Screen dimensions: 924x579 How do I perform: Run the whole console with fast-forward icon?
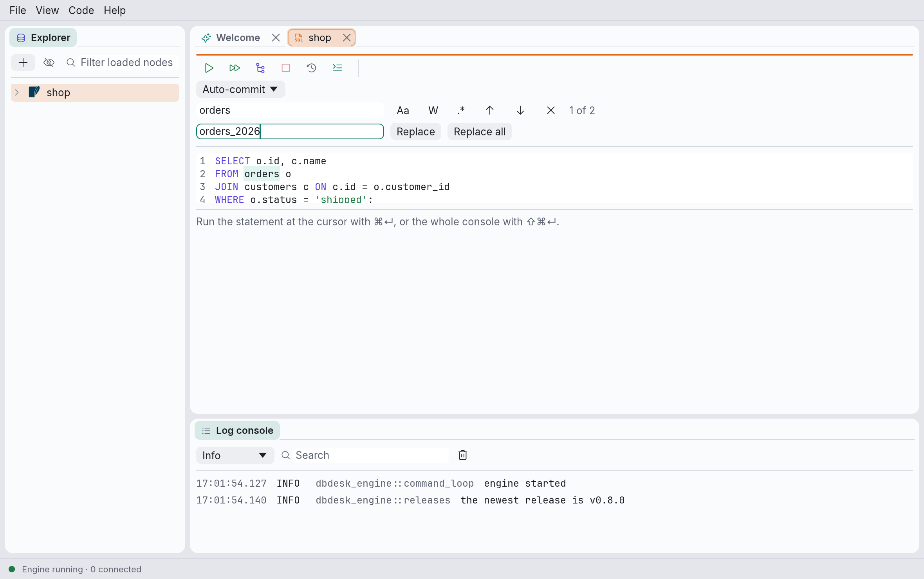(235, 68)
